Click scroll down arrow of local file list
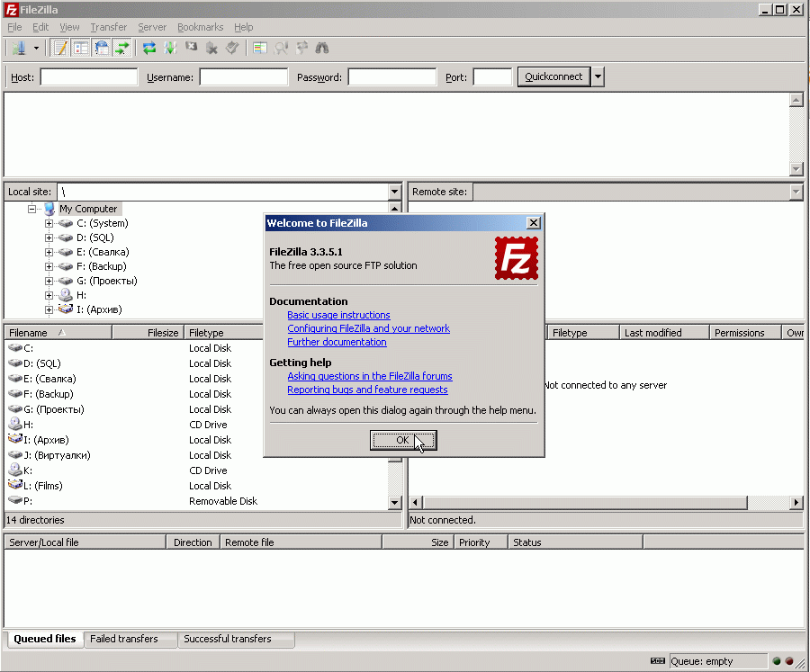The height and width of the screenshot is (672, 810). coord(395,503)
